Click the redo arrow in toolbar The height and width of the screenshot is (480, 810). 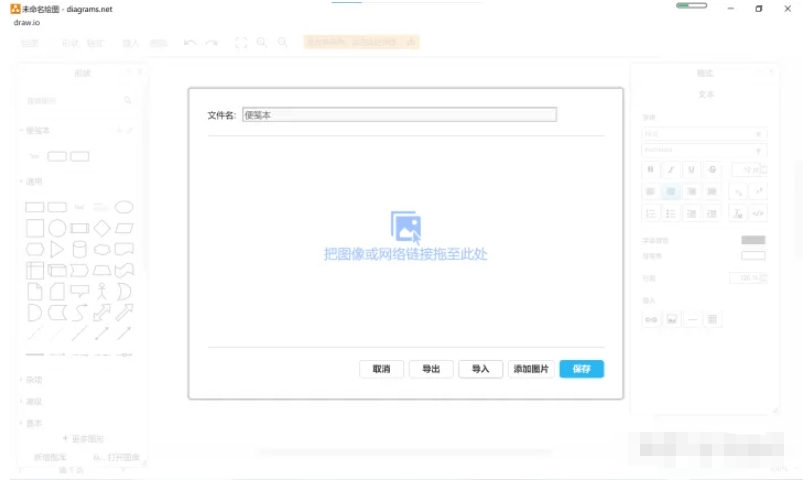pyautogui.click(x=211, y=42)
